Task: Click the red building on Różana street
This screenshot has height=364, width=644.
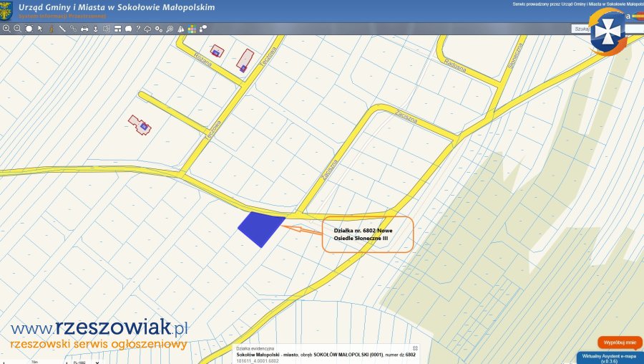Action: (217, 52)
